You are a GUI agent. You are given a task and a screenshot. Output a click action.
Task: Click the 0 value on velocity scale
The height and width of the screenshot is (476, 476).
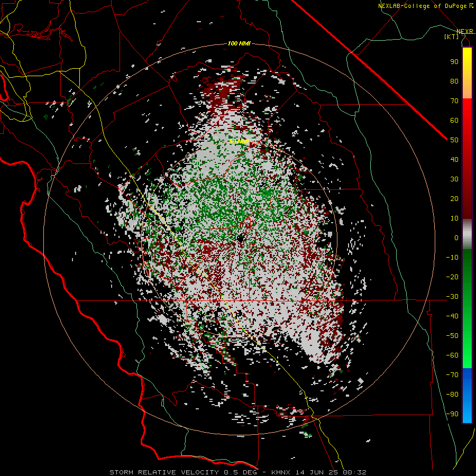click(x=456, y=238)
